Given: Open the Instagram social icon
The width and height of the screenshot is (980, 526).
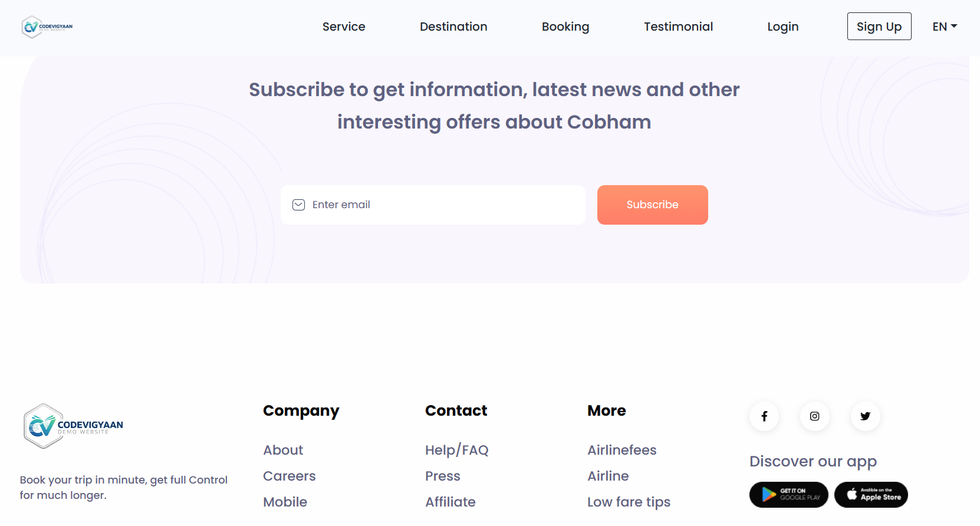Looking at the screenshot, I should click(814, 416).
